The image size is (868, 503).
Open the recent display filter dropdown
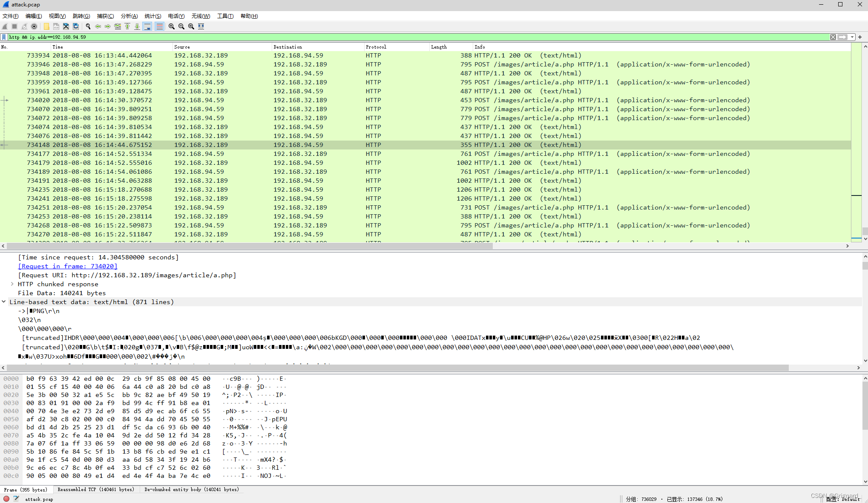click(852, 37)
